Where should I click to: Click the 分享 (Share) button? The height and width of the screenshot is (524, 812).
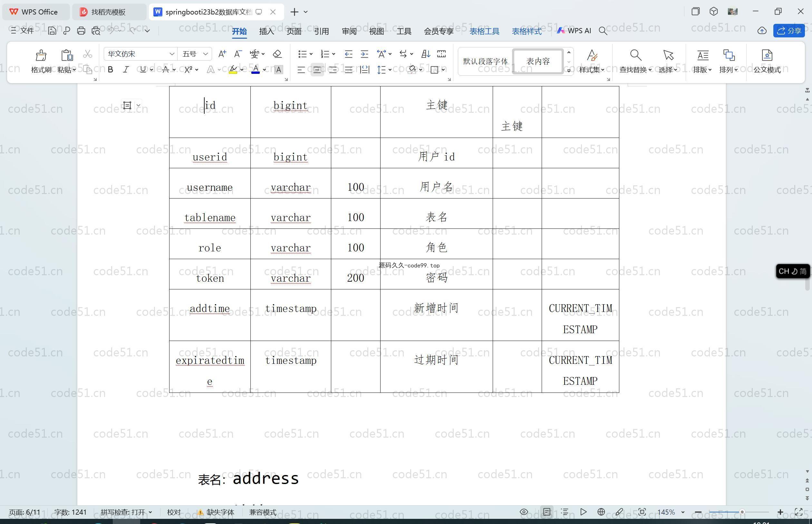tap(789, 31)
